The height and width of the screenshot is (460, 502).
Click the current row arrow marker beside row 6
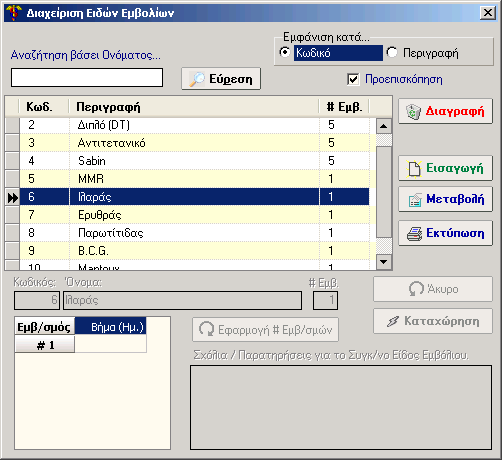pos(13,198)
